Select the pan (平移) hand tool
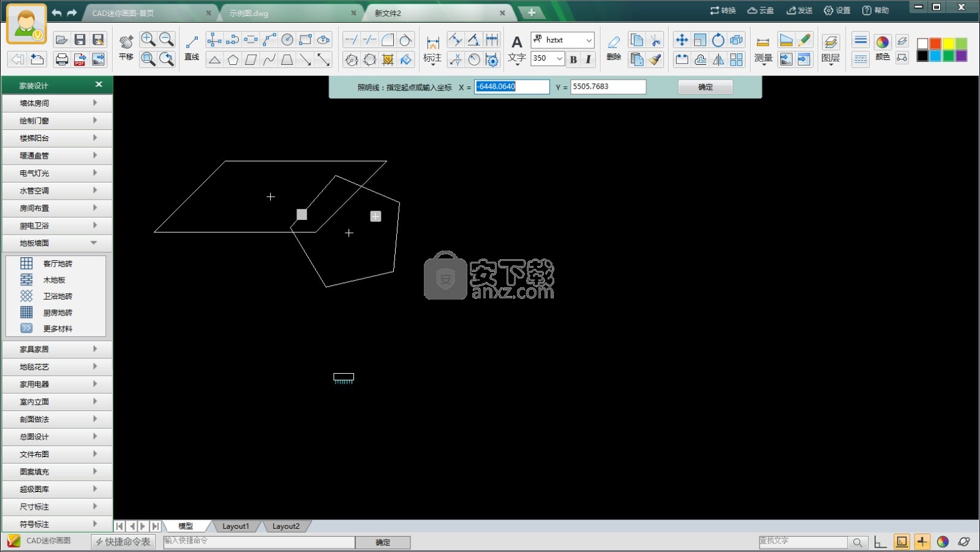Viewport: 980px width, 552px height. (x=126, y=47)
